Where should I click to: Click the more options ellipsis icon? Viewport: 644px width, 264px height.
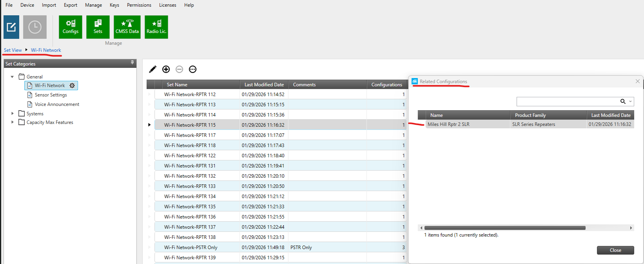[193, 69]
